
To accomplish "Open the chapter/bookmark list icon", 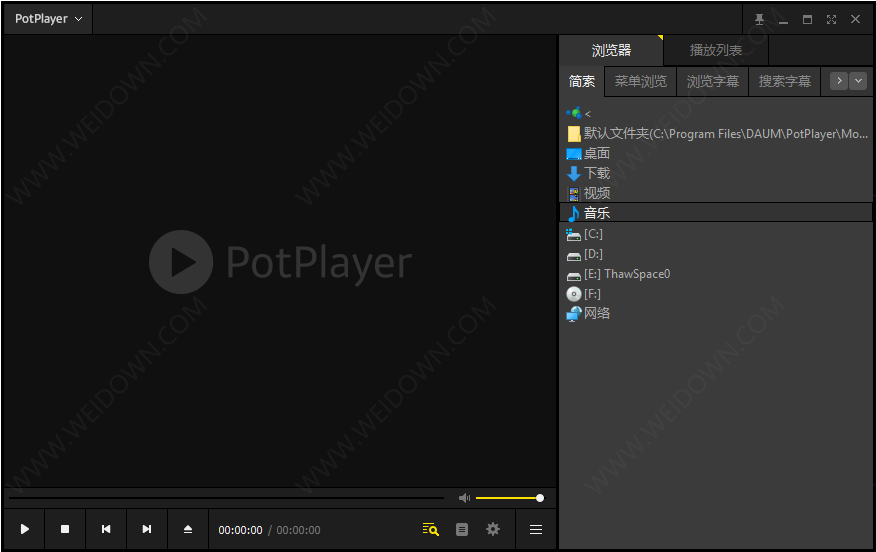I will tap(461, 529).
